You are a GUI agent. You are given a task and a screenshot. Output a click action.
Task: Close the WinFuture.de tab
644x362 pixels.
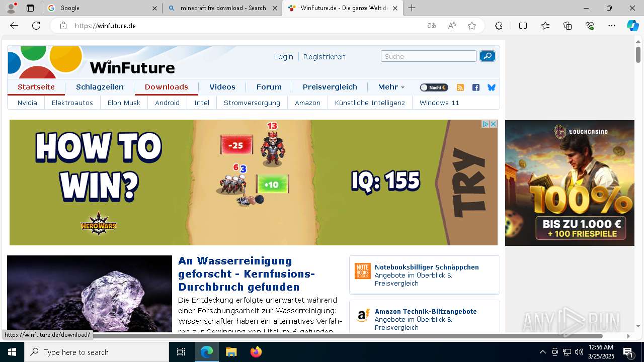(x=395, y=8)
